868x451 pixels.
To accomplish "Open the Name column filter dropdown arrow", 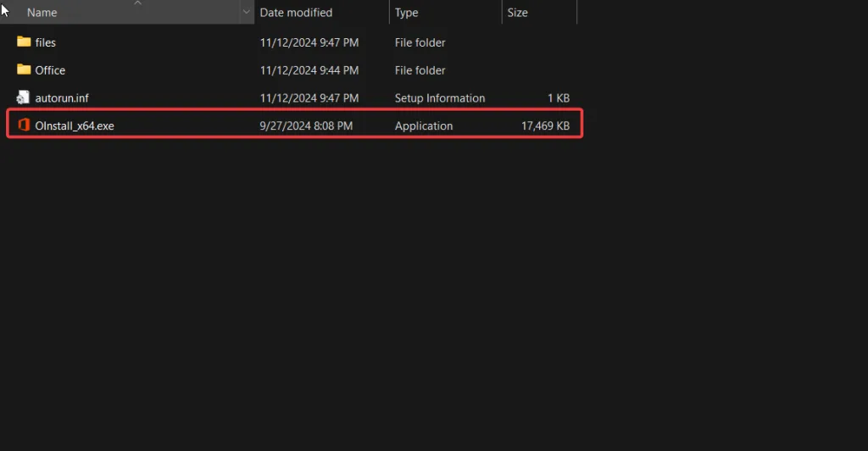I will click(246, 13).
